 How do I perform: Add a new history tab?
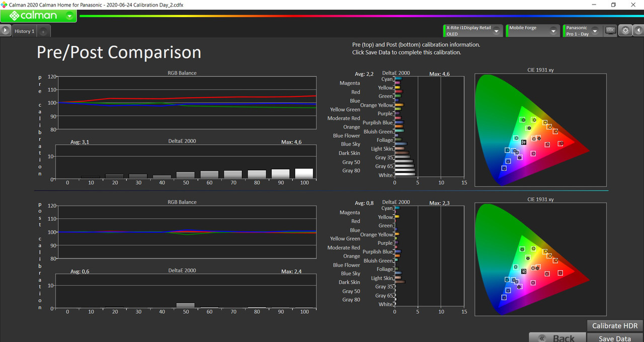point(43,32)
